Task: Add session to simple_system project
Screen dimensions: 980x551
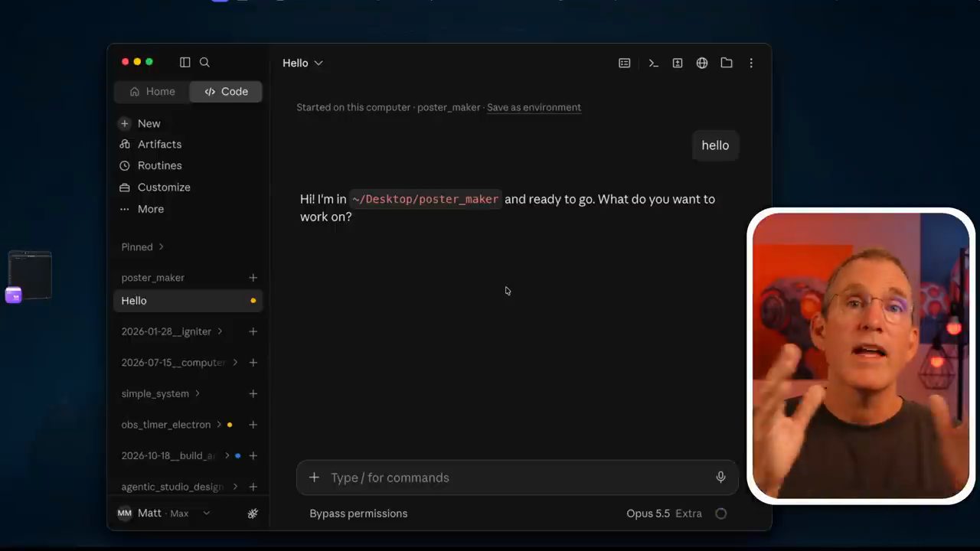Action: pos(253,393)
